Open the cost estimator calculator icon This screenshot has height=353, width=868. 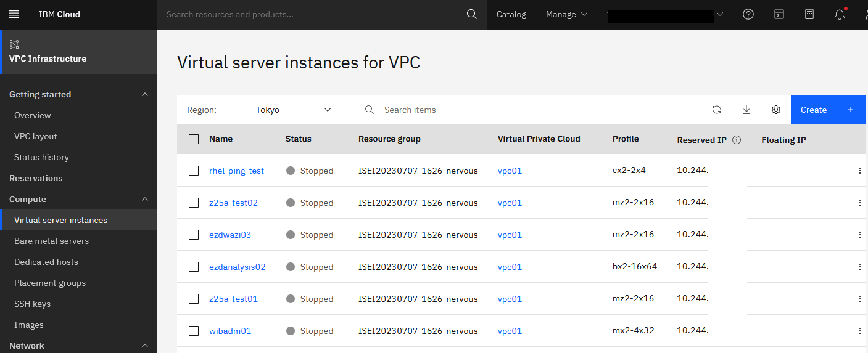(809, 14)
